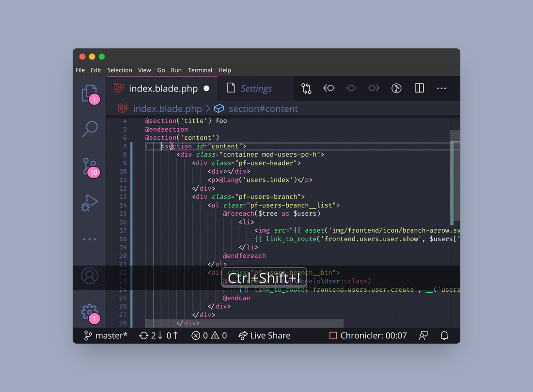Click the Accounts avatar icon
533x392 pixels.
[x=90, y=276]
